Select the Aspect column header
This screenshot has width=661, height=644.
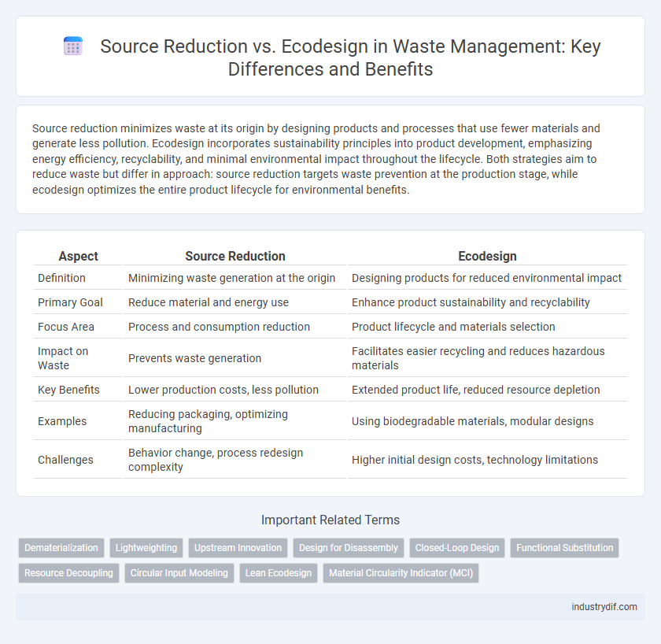[78, 256]
